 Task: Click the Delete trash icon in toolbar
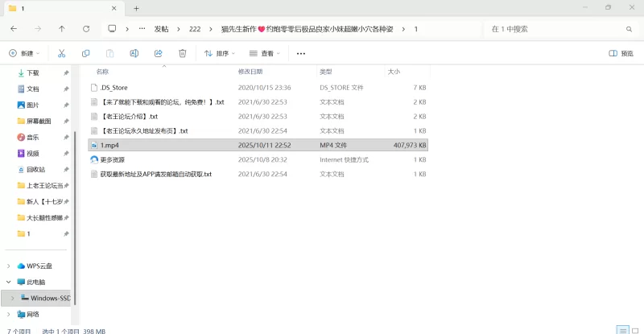[x=183, y=53]
